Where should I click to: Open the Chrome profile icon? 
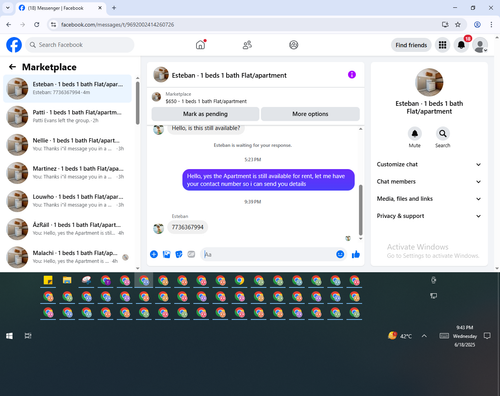[477, 24]
